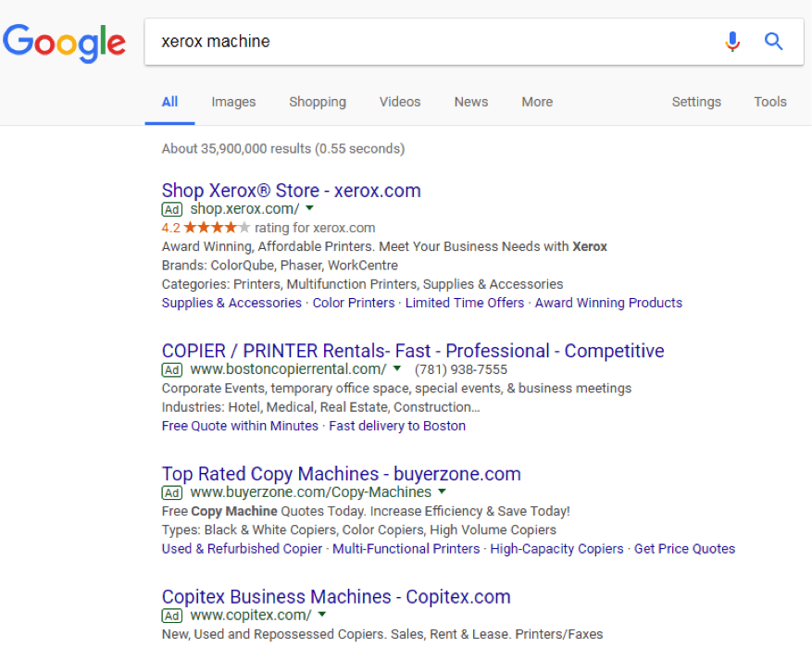Click the Ad badge beside buyerzone.com
Screen dimensions: 812x660
click(x=172, y=492)
